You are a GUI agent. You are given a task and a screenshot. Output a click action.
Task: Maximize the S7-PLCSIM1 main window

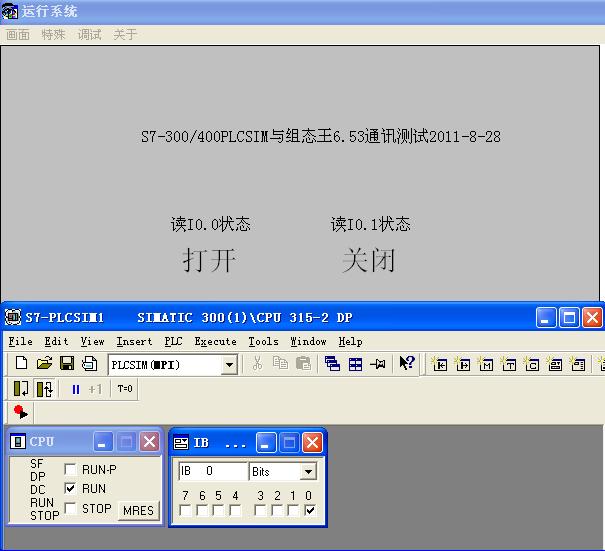click(x=569, y=318)
